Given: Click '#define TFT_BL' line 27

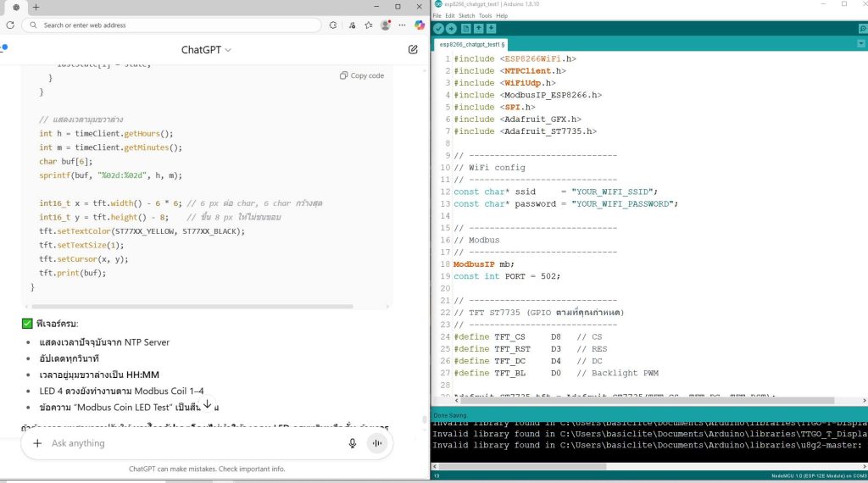Looking at the screenshot, I should pos(556,373).
